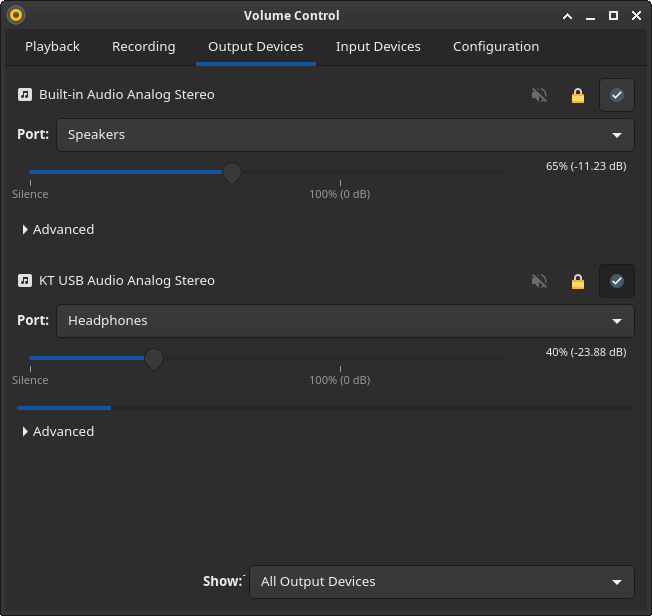The width and height of the screenshot is (652, 616).
Task: Click the KT USB Audio volume slider handle
Action: [154, 359]
